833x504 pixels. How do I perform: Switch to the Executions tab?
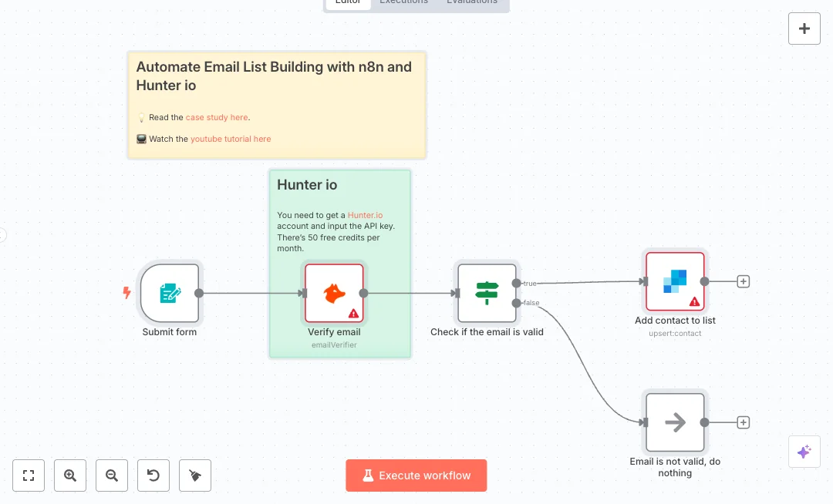tap(403, 2)
